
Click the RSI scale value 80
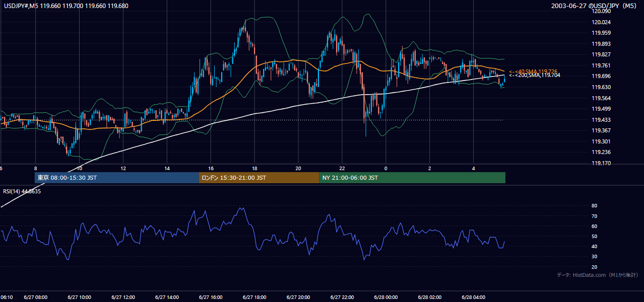coord(594,206)
